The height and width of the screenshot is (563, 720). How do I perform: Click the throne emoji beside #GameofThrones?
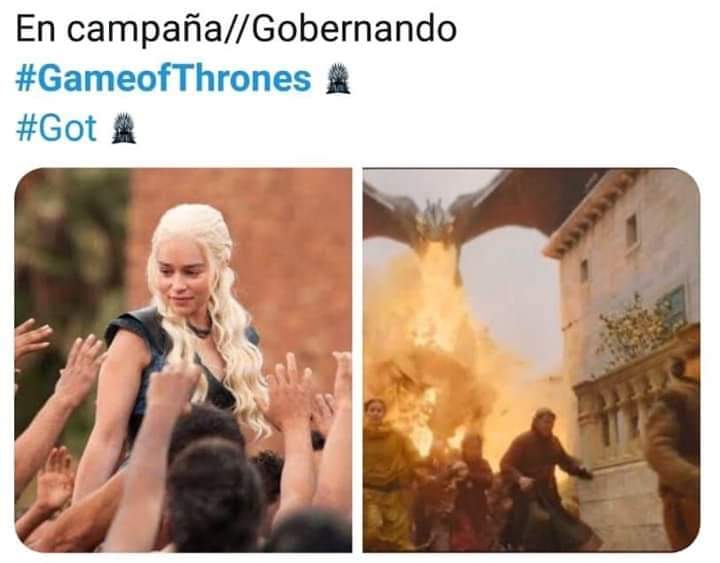[338, 79]
